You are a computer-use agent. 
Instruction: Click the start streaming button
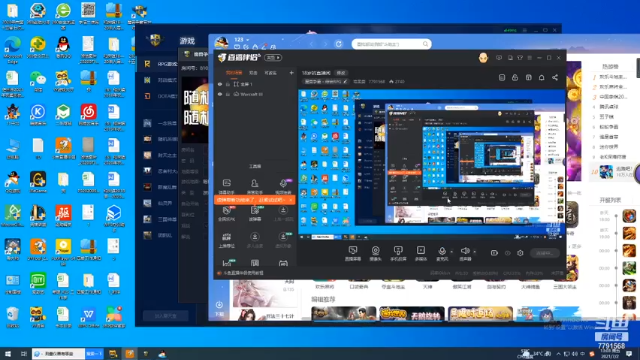544,253
